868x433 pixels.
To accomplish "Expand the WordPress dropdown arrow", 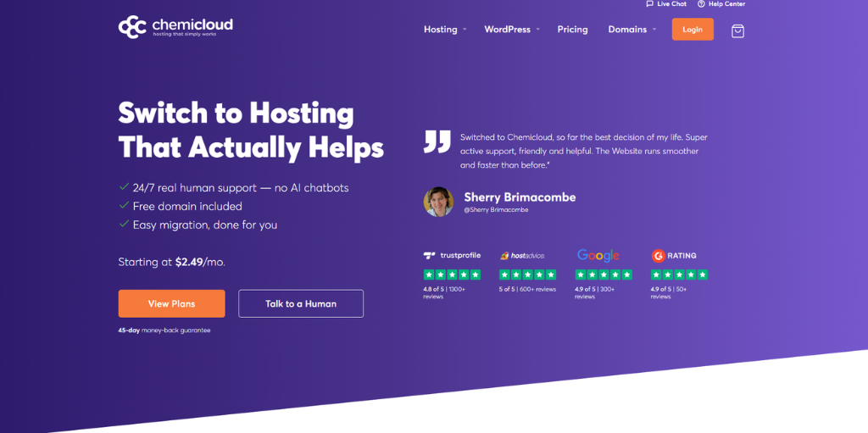I will pyautogui.click(x=537, y=30).
